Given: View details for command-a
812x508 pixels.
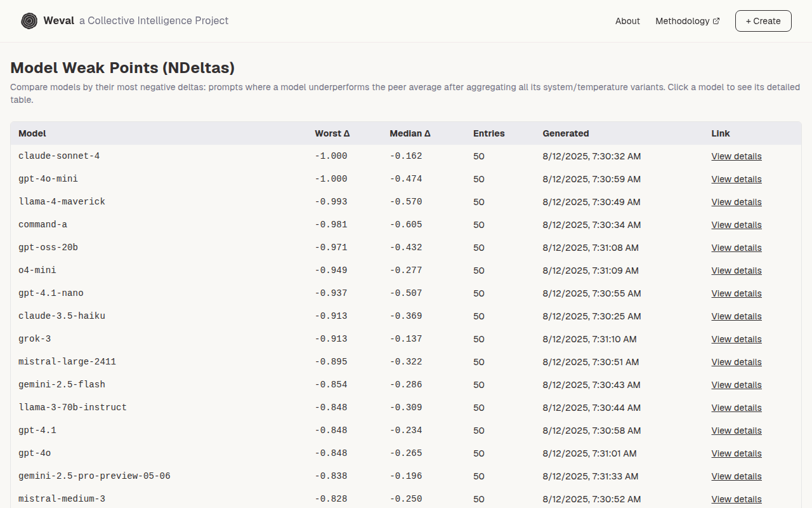Looking at the screenshot, I should point(737,225).
